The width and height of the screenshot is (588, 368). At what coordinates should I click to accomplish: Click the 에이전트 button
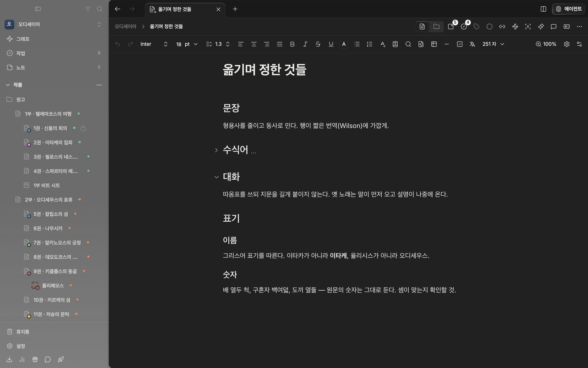(x=568, y=9)
